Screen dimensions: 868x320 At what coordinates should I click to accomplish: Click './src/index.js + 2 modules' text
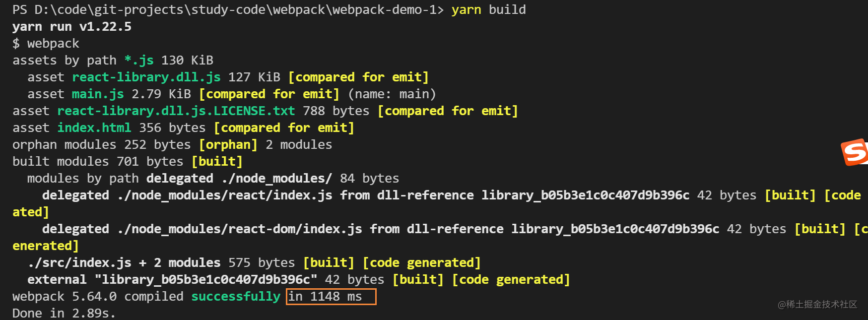(x=124, y=263)
